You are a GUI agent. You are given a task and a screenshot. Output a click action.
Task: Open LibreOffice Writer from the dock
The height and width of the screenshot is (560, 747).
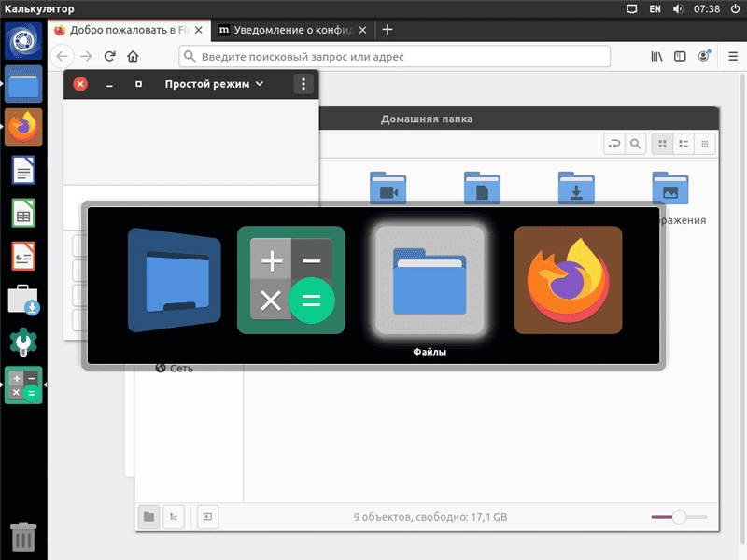23,170
